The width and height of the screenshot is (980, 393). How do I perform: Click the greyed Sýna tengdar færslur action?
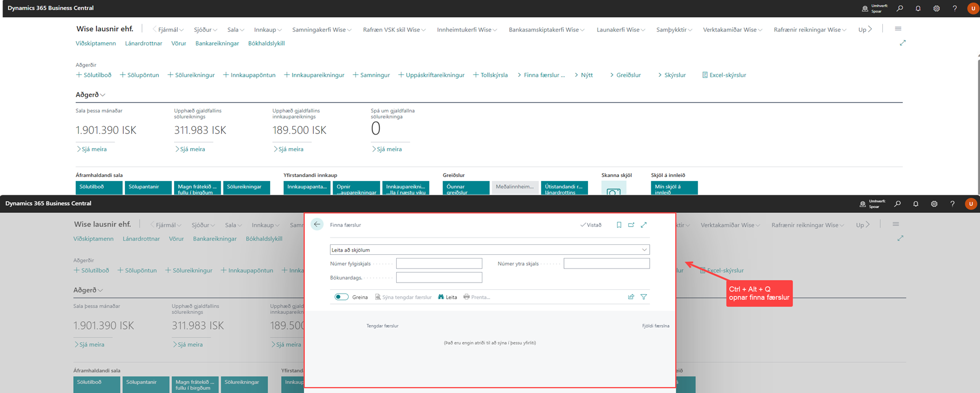(x=403, y=297)
